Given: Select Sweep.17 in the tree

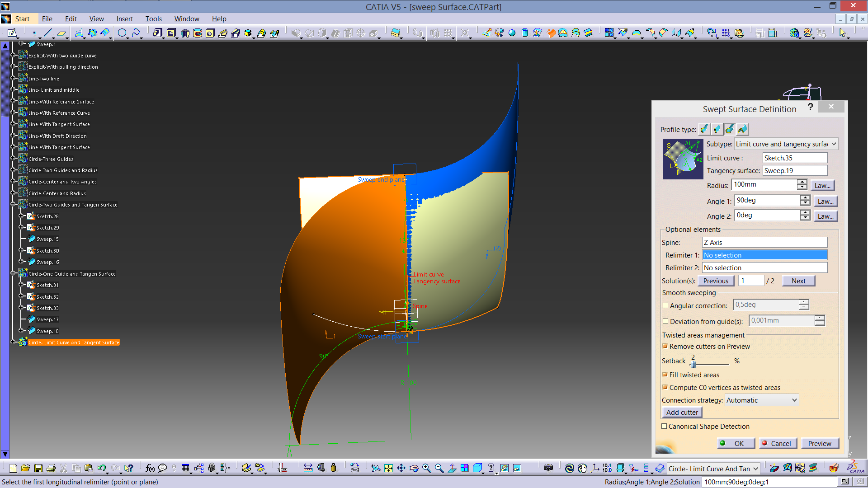Looking at the screenshot, I should click(x=47, y=319).
